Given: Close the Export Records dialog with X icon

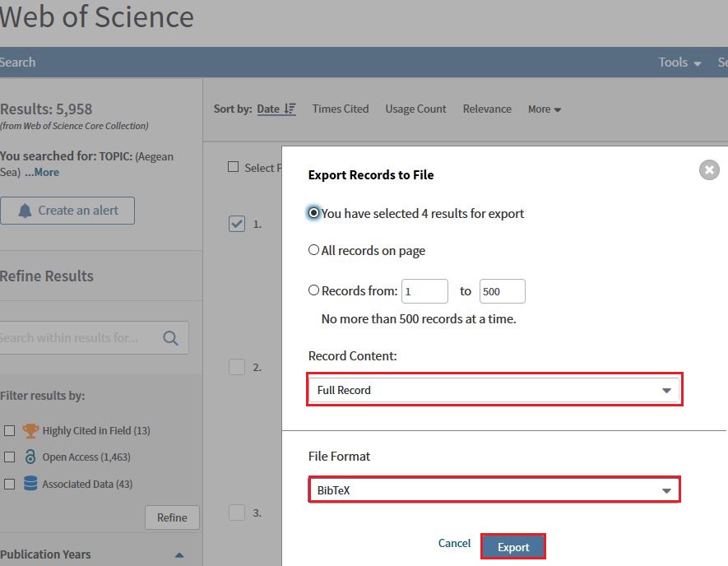Looking at the screenshot, I should (709, 170).
